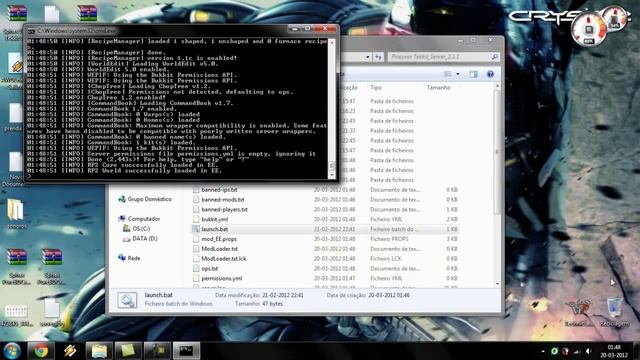The width and height of the screenshot is (640, 360).
Task: Click the Explorer change view icon
Action: (x=448, y=74)
